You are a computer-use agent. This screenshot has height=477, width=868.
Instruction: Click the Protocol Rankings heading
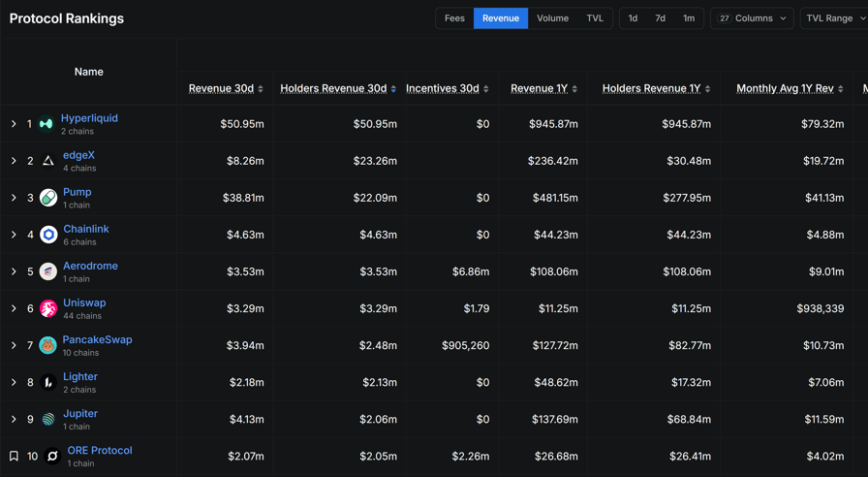coord(67,18)
